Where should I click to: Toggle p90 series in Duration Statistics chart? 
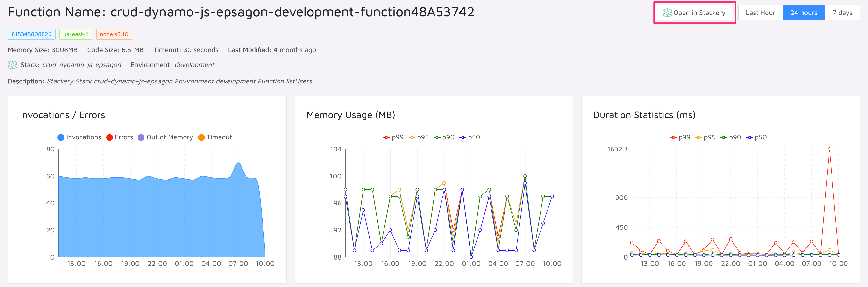731,137
